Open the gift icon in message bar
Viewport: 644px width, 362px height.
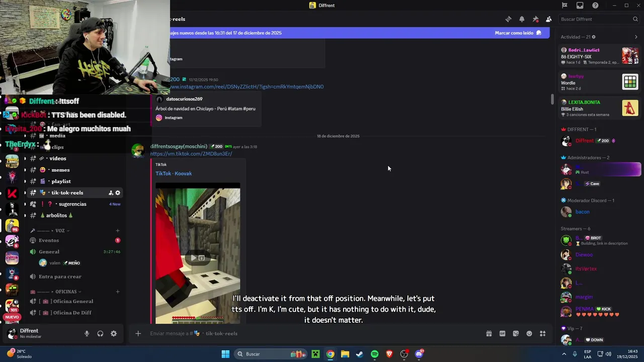coord(489,333)
